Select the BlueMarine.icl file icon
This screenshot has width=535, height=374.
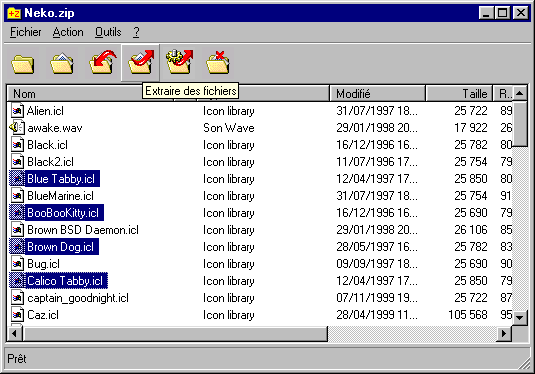(x=17, y=196)
